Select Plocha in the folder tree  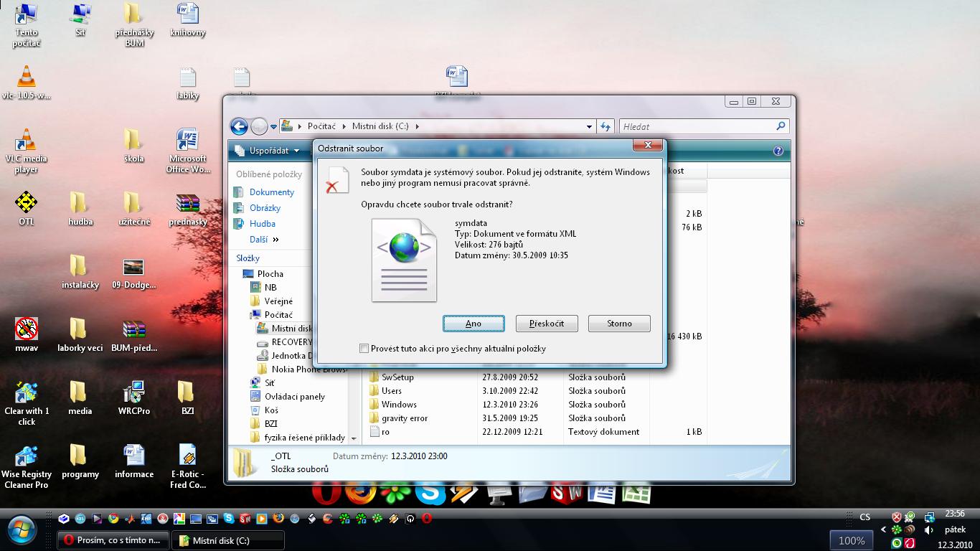tap(270, 273)
